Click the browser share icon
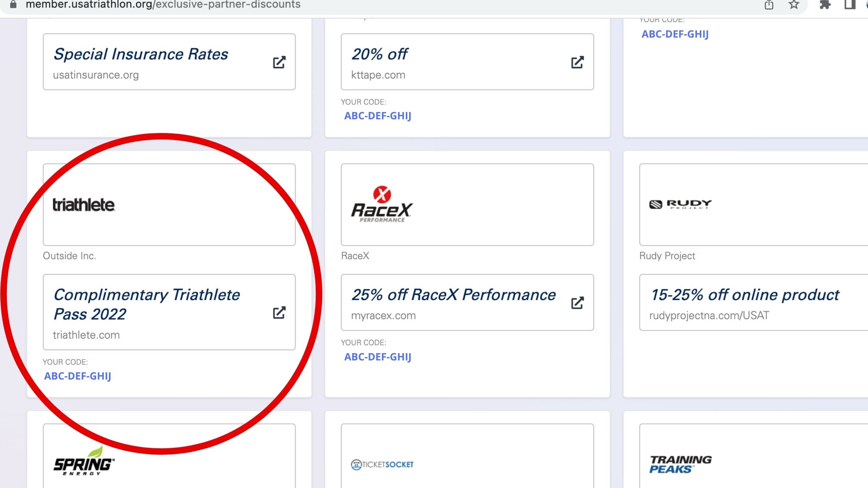868x488 pixels. click(x=769, y=5)
